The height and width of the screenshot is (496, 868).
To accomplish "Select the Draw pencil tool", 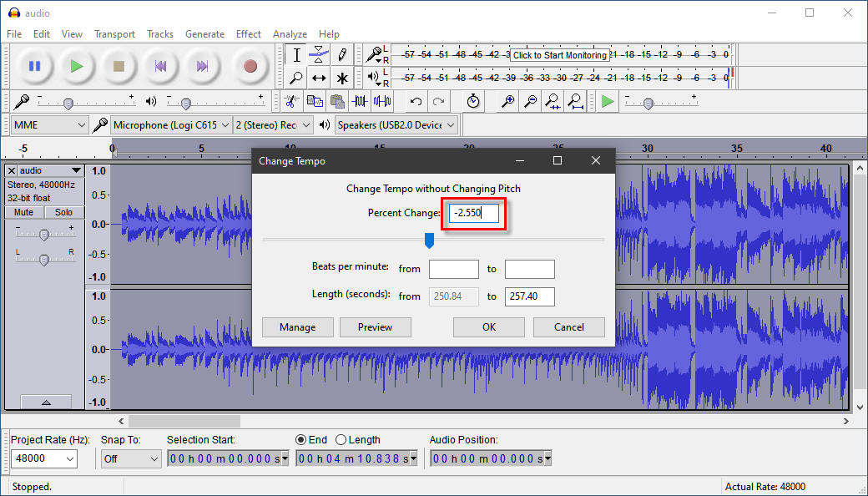I will coord(342,55).
